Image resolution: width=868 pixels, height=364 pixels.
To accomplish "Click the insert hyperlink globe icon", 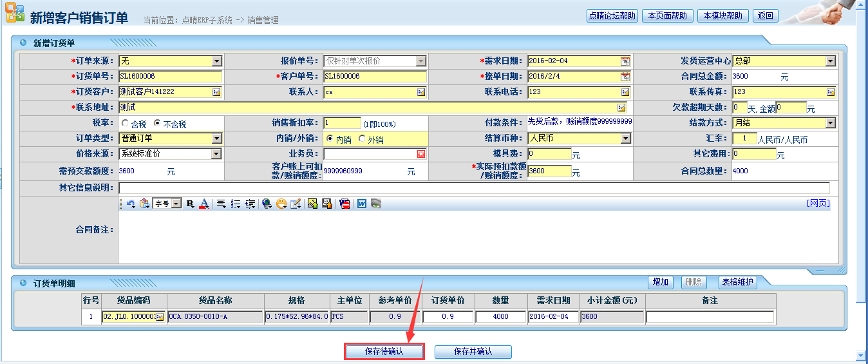I will (267, 204).
